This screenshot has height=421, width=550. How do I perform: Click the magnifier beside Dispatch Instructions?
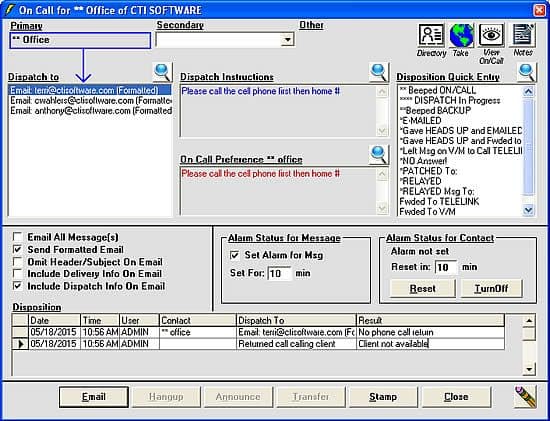coord(379,73)
